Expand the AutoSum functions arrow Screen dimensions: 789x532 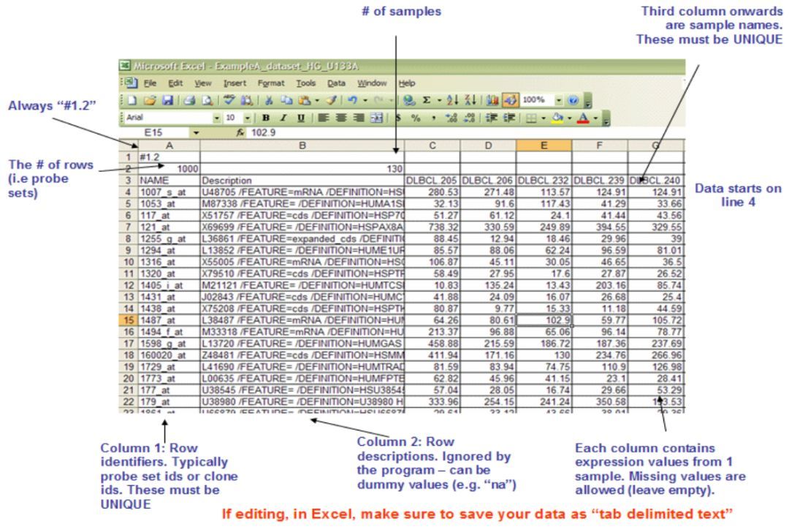tap(439, 100)
